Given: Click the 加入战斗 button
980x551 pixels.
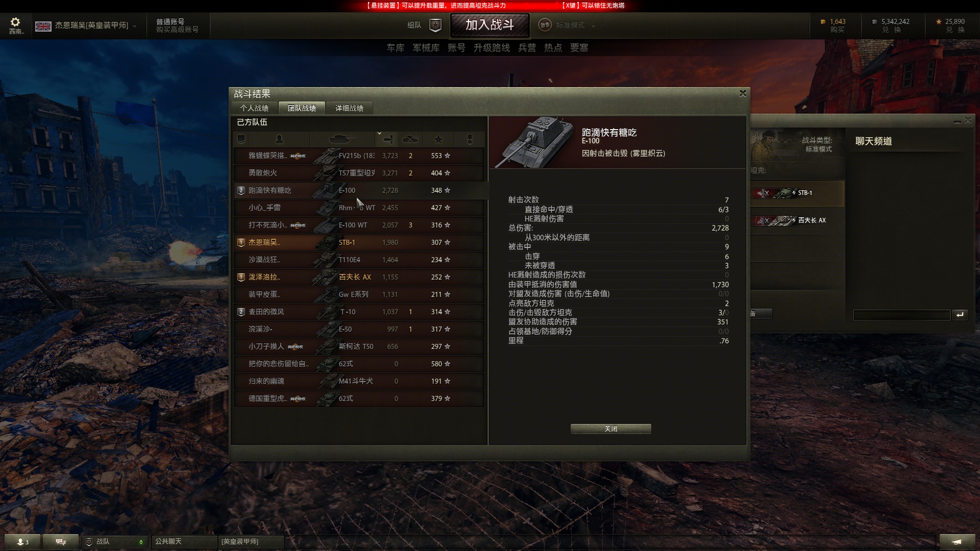Looking at the screenshot, I should click(489, 25).
